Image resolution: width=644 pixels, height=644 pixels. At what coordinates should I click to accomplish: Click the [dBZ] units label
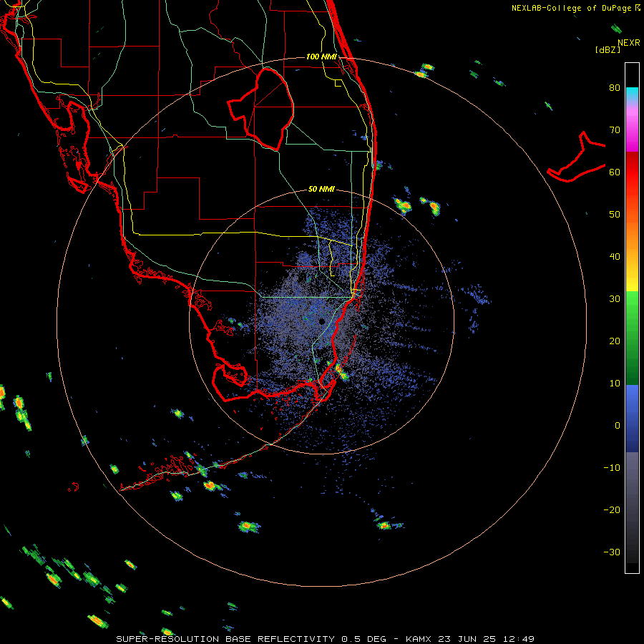[x=608, y=50]
